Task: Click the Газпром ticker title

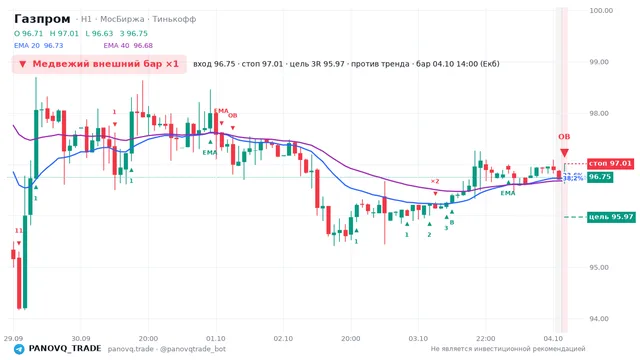Action: point(42,19)
